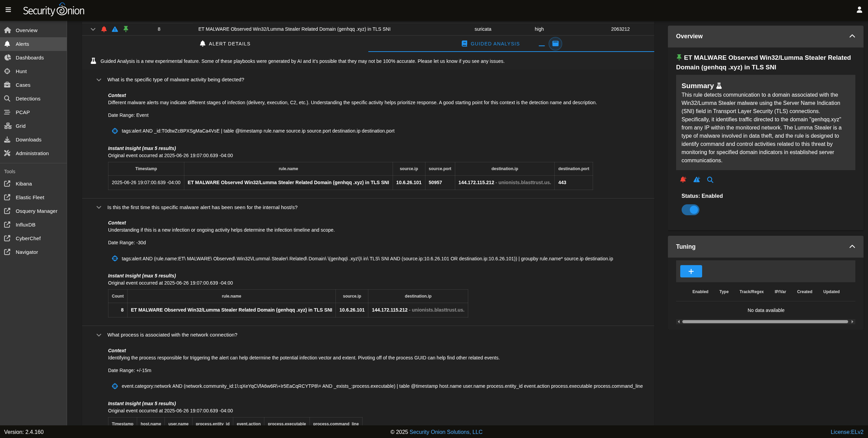This screenshot has height=438, width=868.
Task: Acknowledge alert with red bell icon
Action: pos(104,29)
